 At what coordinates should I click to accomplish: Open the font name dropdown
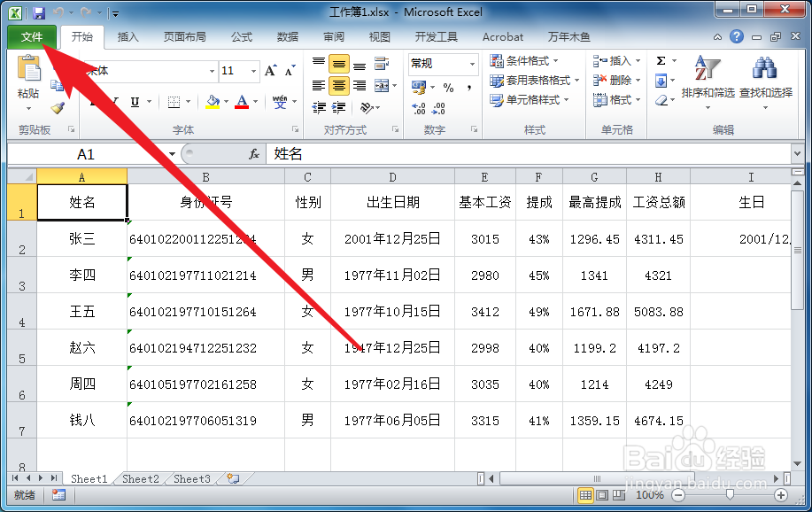[212, 71]
